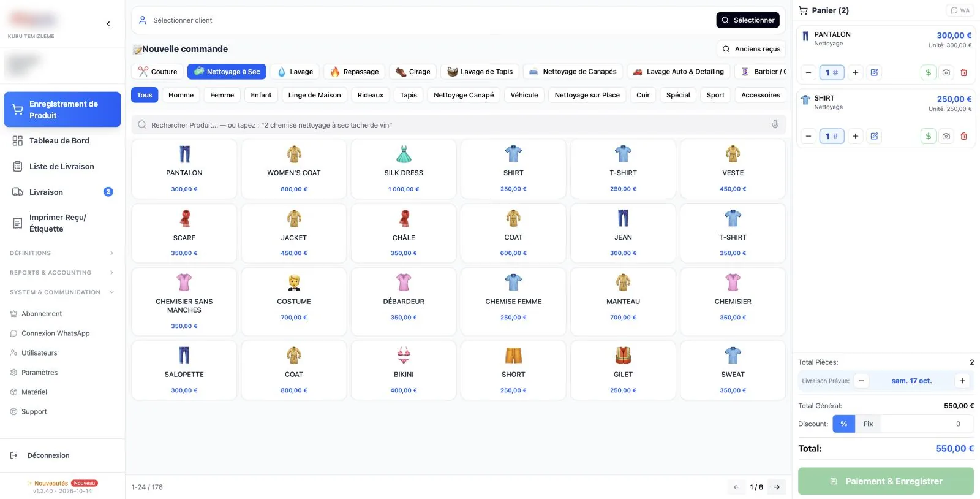Collapse SYSTEM & COMMUNICATION section

click(x=62, y=292)
